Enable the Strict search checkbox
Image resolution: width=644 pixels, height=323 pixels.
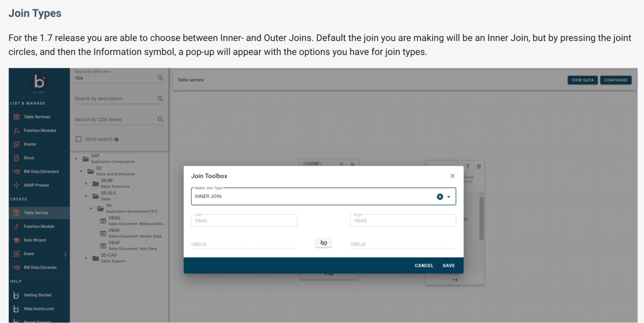pyautogui.click(x=79, y=139)
